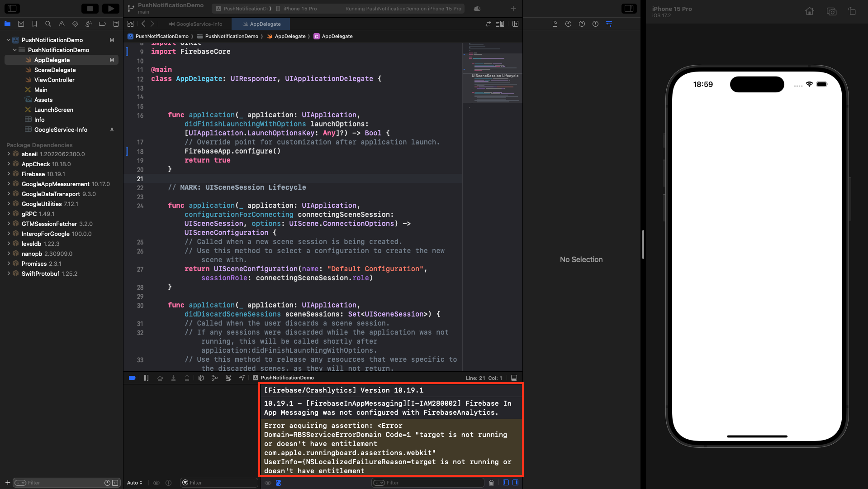Viewport: 868px width, 489px height.
Task: Hide the debug area panel
Action: tap(514, 378)
